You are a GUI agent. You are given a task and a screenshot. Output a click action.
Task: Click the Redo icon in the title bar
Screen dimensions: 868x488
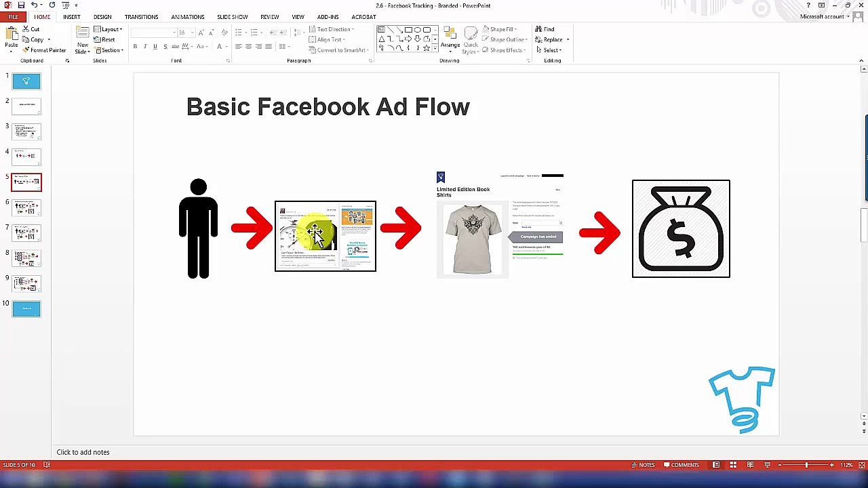tap(52, 5)
